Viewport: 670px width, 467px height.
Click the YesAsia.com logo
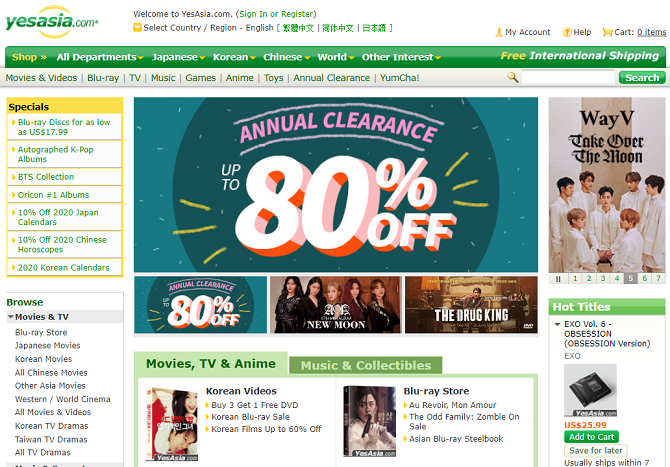pyautogui.click(x=52, y=21)
